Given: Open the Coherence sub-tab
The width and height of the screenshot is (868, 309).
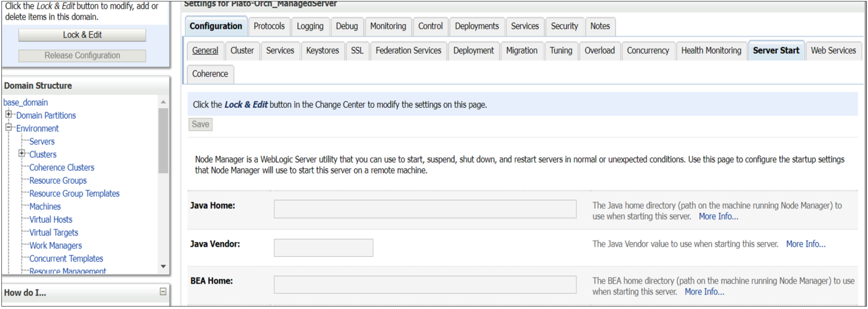Looking at the screenshot, I should [210, 74].
